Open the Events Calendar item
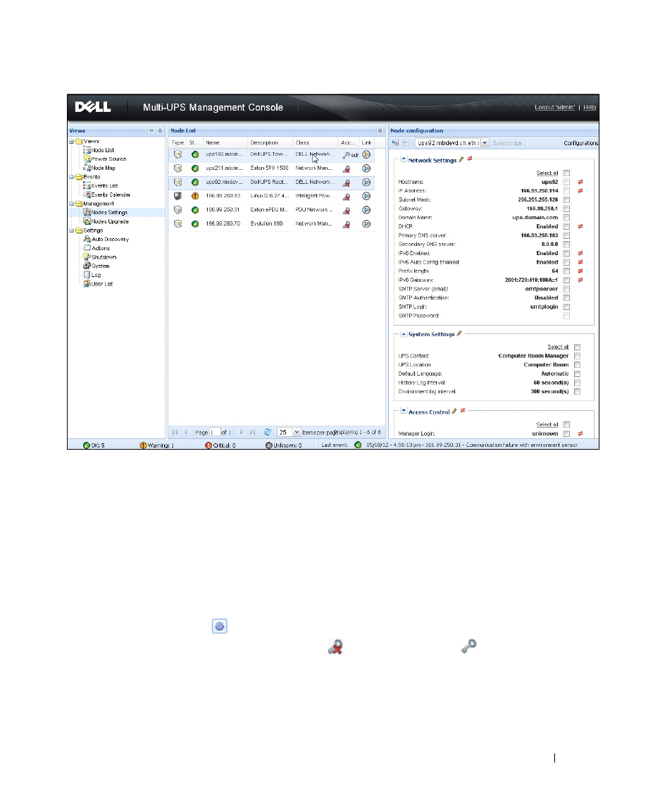This screenshot has height=807, width=672. [111, 195]
